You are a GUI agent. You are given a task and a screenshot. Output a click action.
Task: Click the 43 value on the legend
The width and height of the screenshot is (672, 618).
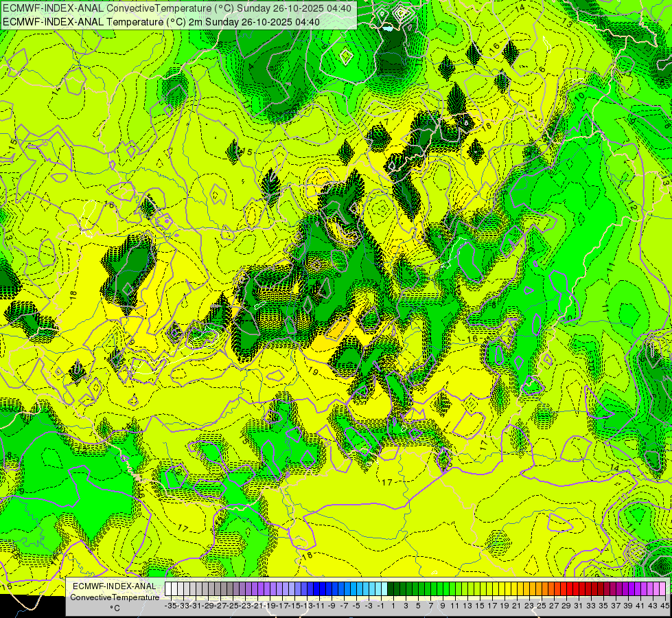[653, 606]
